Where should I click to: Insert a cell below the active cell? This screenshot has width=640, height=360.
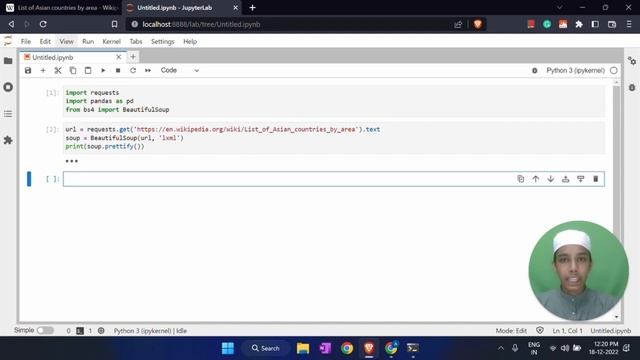(x=580, y=179)
